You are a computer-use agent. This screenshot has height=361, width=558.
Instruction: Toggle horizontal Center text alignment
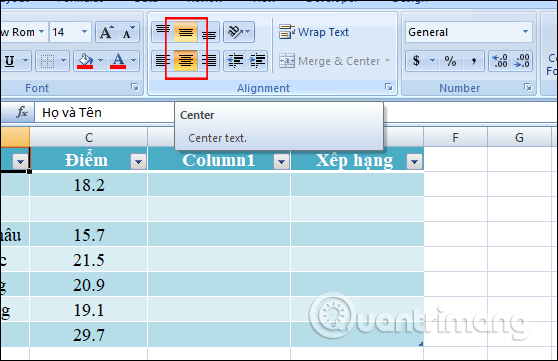[x=185, y=61]
